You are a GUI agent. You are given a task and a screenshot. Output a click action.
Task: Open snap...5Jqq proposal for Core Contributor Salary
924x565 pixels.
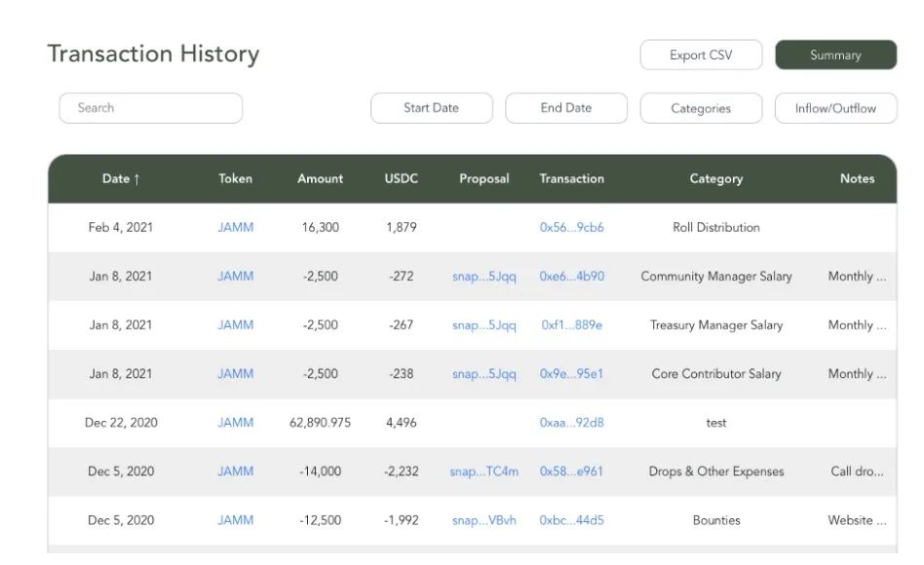coord(483,374)
